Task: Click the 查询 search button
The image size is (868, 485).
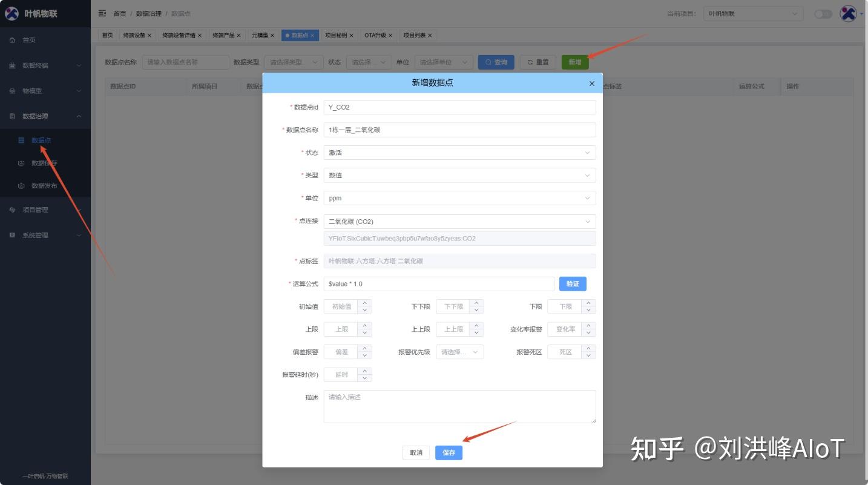Action: 496,62
